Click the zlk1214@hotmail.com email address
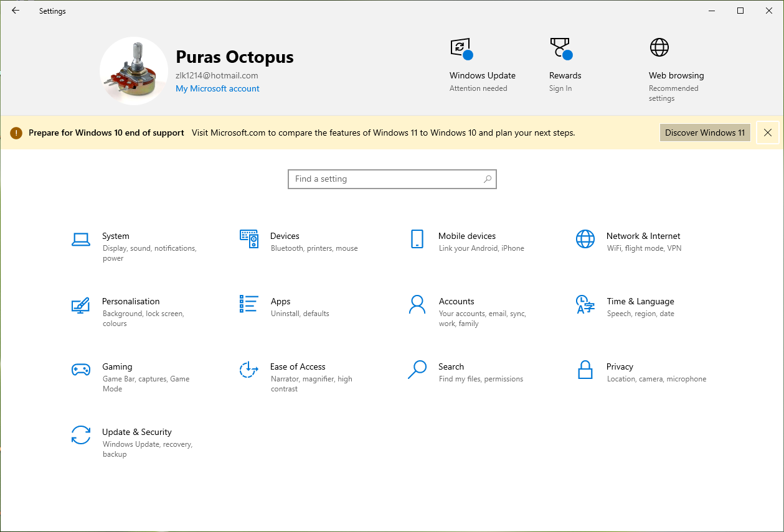 coord(217,75)
